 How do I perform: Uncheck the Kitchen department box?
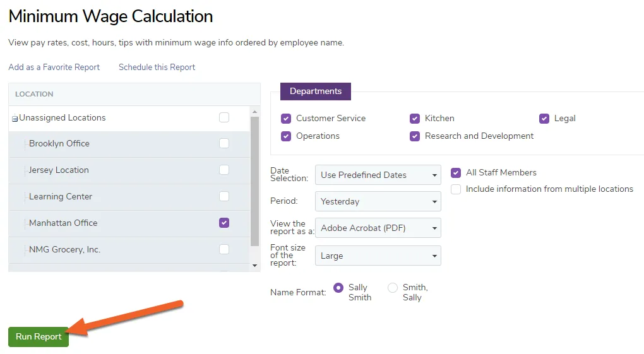[415, 118]
